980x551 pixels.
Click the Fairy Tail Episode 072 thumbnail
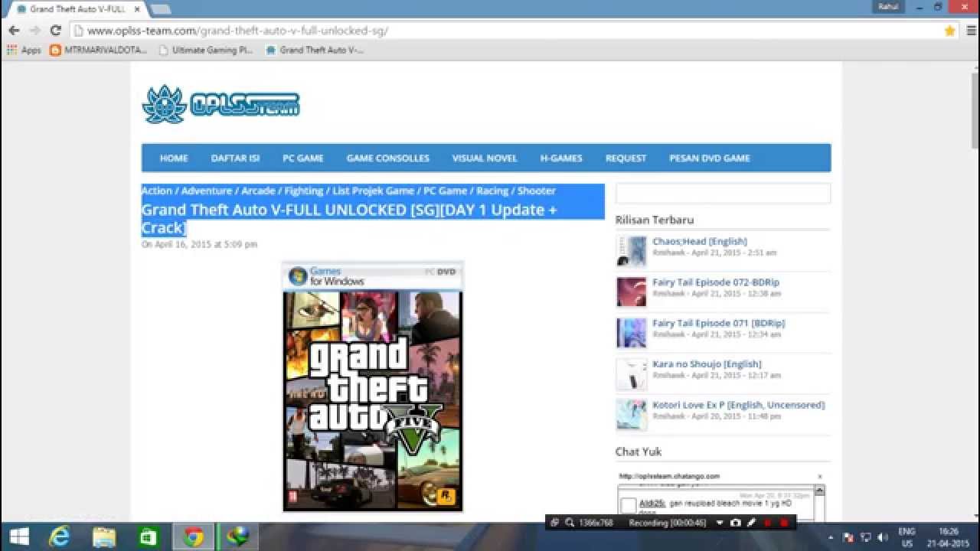coord(632,292)
